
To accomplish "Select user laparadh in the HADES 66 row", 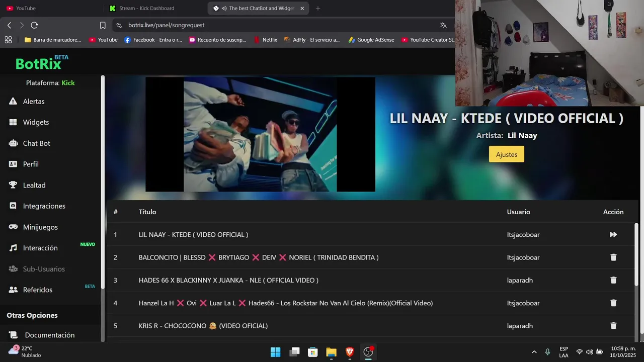I will (x=520, y=280).
